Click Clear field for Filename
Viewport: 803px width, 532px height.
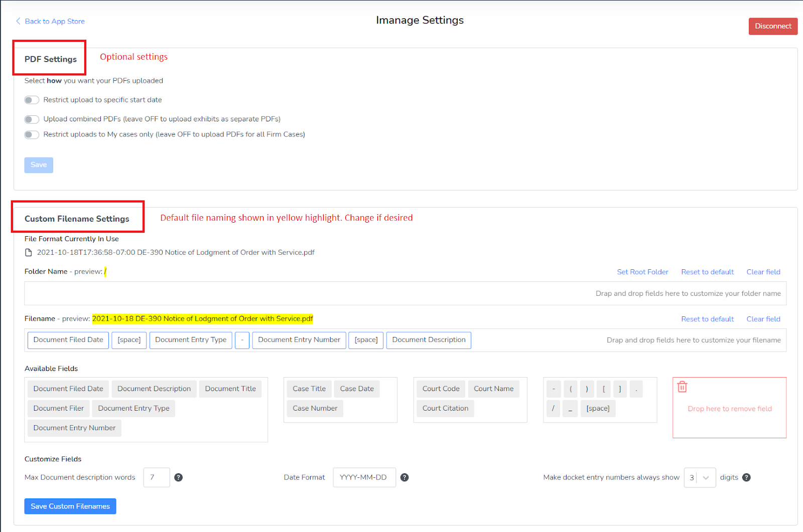pos(763,319)
